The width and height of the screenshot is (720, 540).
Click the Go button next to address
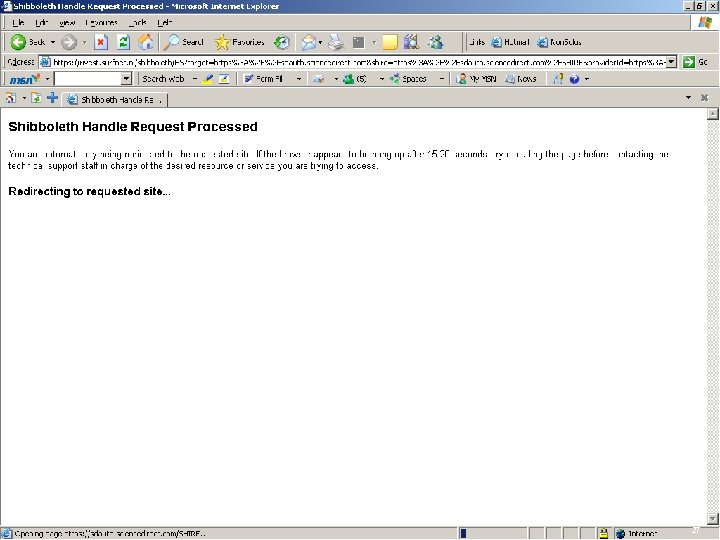[695, 62]
